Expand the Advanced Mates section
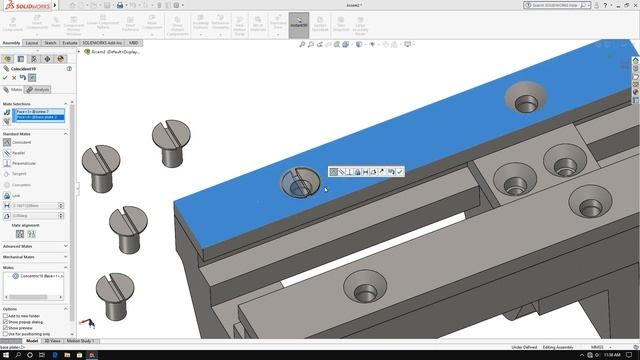 [66, 246]
